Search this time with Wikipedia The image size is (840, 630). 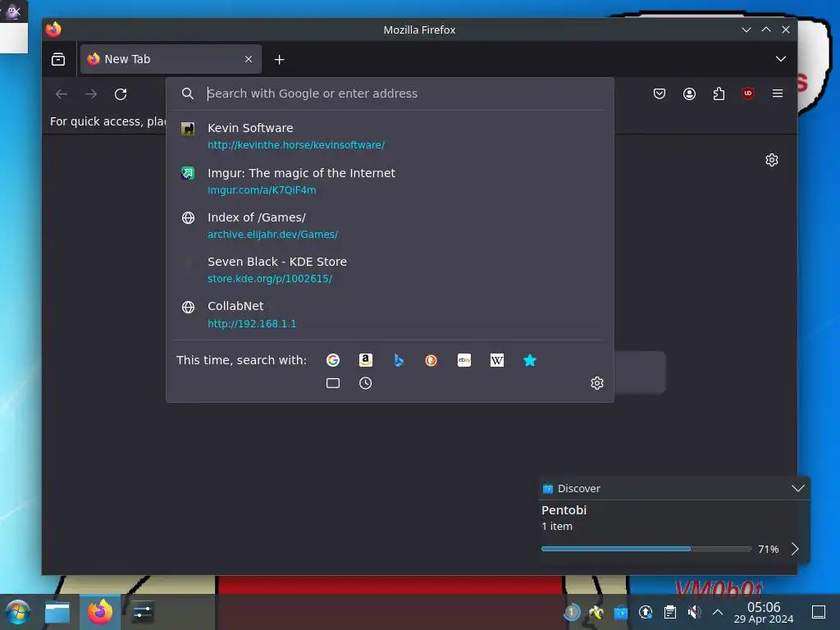[496, 361]
